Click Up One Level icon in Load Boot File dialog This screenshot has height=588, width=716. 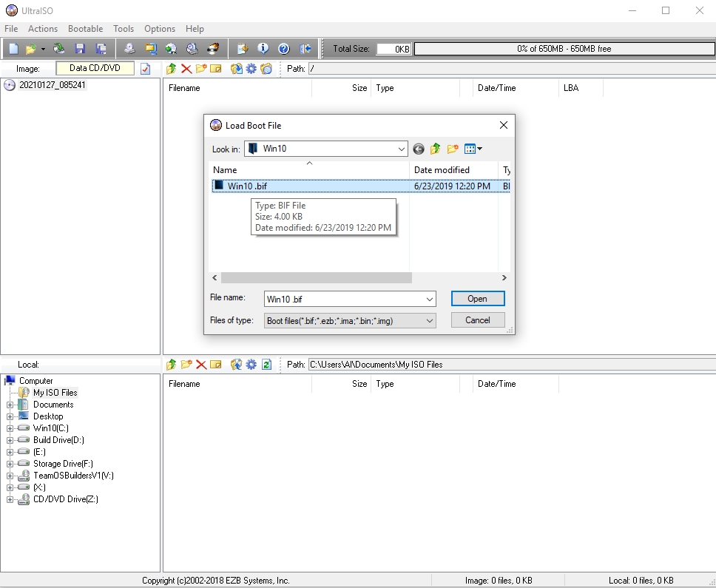point(435,149)
